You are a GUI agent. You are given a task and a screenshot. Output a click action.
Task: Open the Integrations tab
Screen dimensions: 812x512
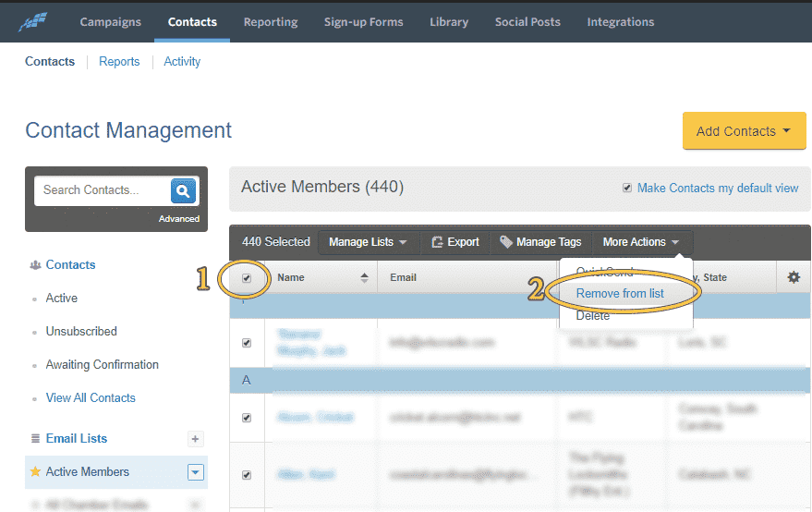pos(621,22)
